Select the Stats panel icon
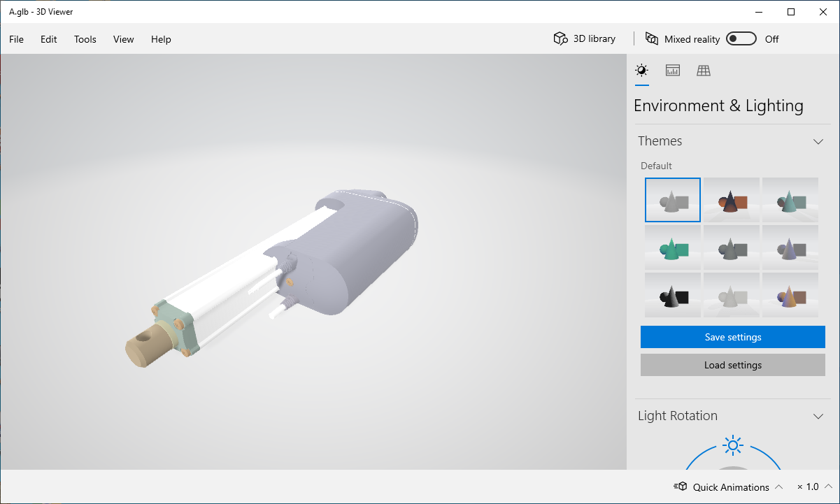840x504 pixels. pyautogui.click(x=672, y=70)
